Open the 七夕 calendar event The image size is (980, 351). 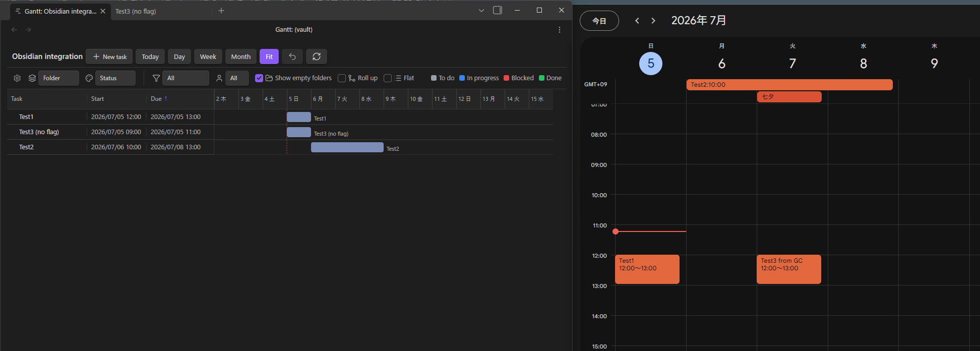(x=789, y=97)
